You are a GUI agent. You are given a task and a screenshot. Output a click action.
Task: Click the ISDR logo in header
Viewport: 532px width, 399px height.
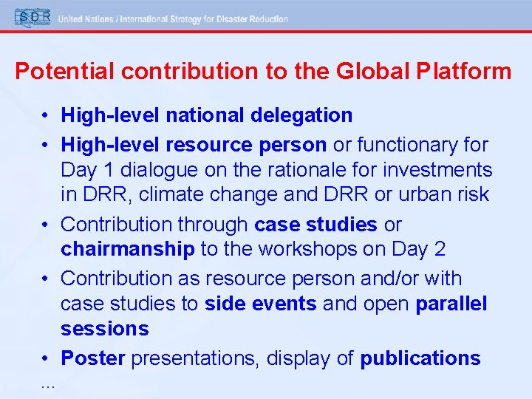(33, 17)
